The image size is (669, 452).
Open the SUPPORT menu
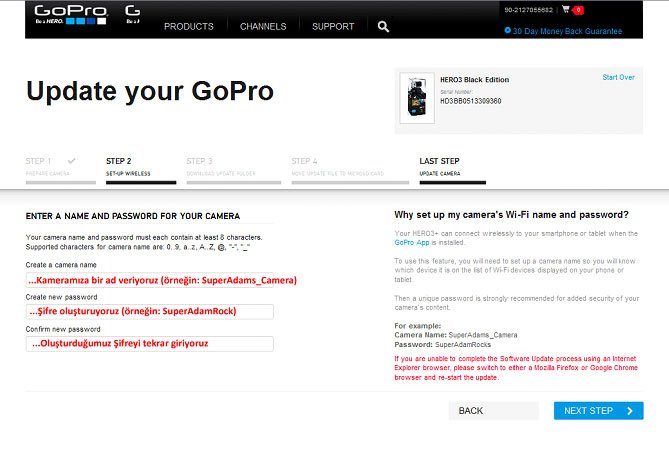tap(333, 26)
